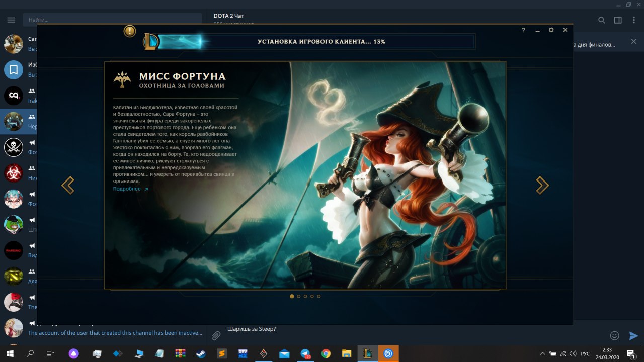Image resolution: width=644 pixels, height=362 pixels.
Task: Open Task View on the taskbar
Action: [x=50, y=353]
